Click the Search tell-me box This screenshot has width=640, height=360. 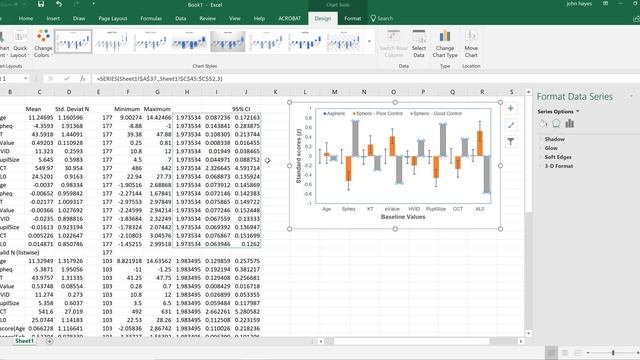pos(382,18)
